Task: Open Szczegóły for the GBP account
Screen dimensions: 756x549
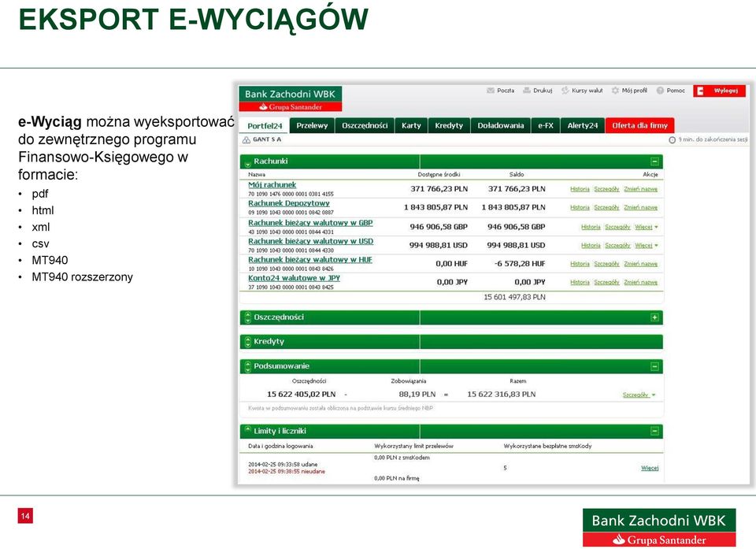Action: coord(617,227)
